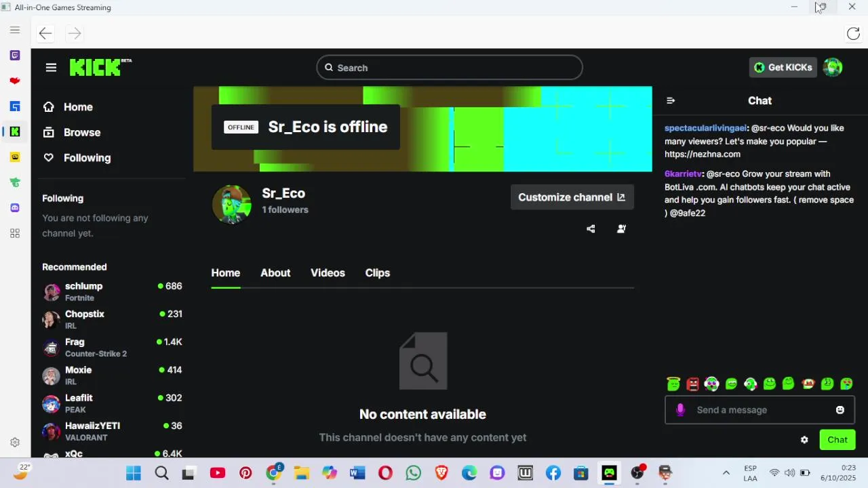Open chat settings gear
The height and width of the screenshot is (488, 868).
(804, 440)
